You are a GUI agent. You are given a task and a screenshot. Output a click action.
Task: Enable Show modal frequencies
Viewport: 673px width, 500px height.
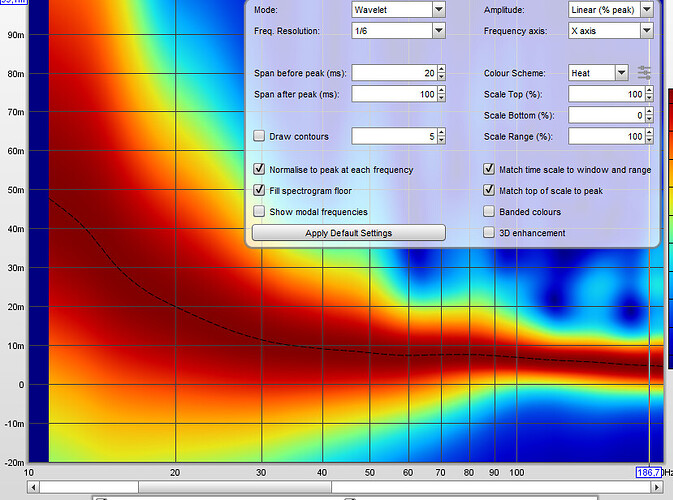click(259, 211)
